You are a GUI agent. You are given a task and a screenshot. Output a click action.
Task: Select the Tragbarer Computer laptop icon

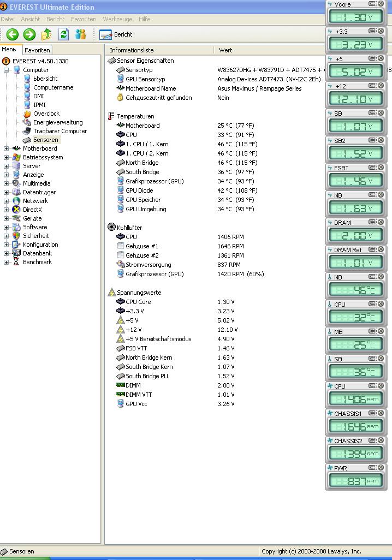(x=27, y=131)
